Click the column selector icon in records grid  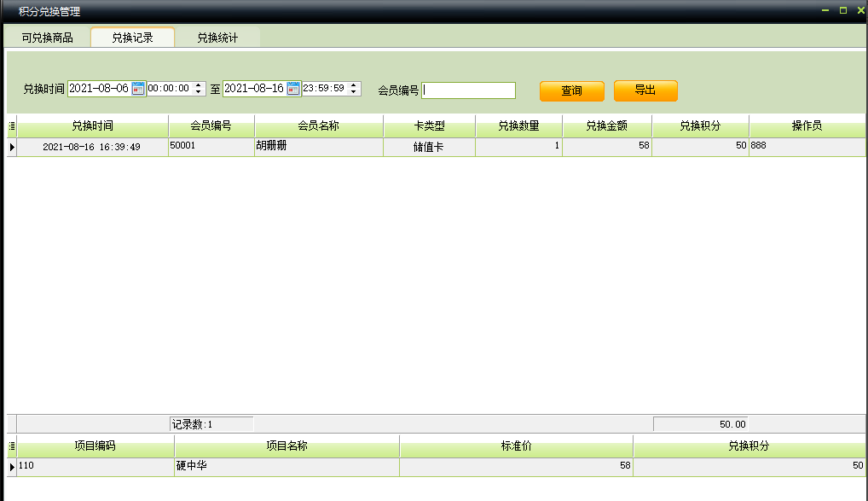click(11, 126)
